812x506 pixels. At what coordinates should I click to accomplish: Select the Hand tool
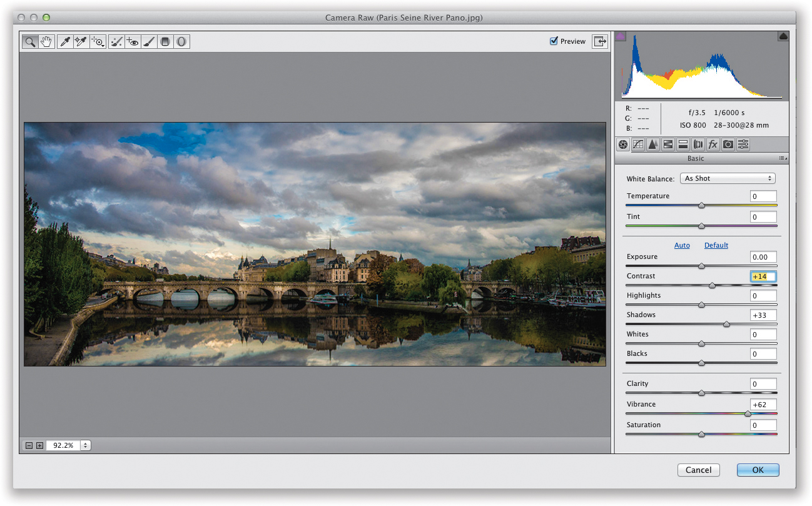pyautogui.click(x=46, y=42)
